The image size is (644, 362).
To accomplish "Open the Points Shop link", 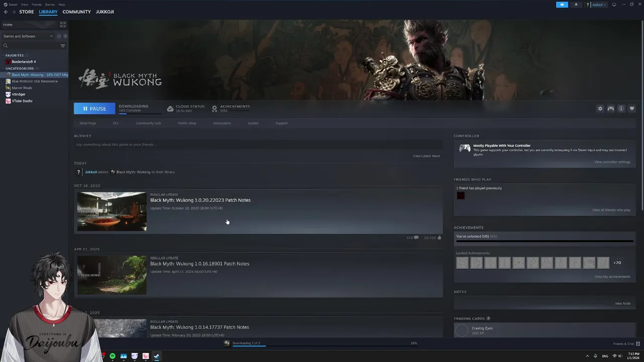I will [x=187, y=123].
